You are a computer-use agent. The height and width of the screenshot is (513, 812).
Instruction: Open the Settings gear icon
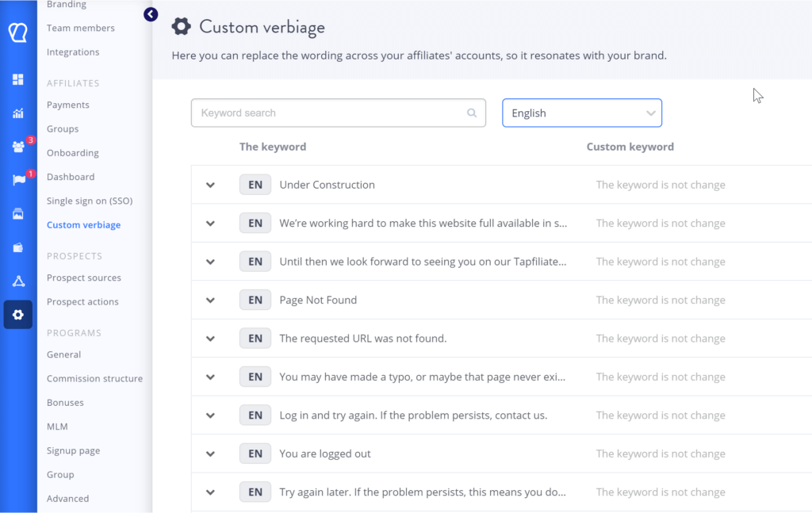(x=17, y=315)
